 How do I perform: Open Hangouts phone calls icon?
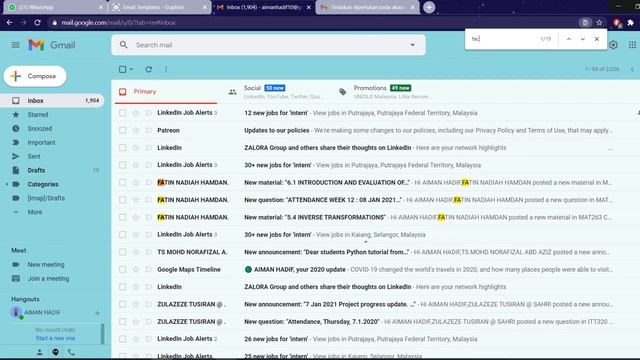point(71,352)
